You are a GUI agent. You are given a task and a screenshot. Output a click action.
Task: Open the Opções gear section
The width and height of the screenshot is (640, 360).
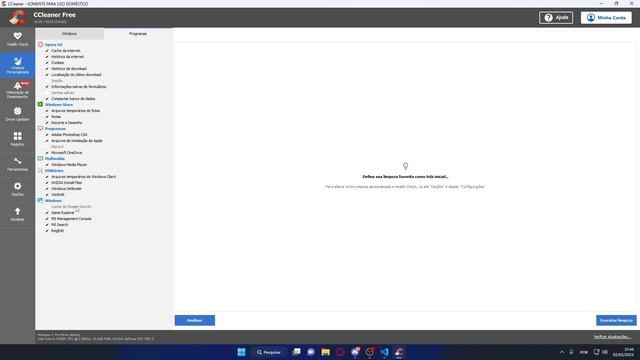coord(18,189)
